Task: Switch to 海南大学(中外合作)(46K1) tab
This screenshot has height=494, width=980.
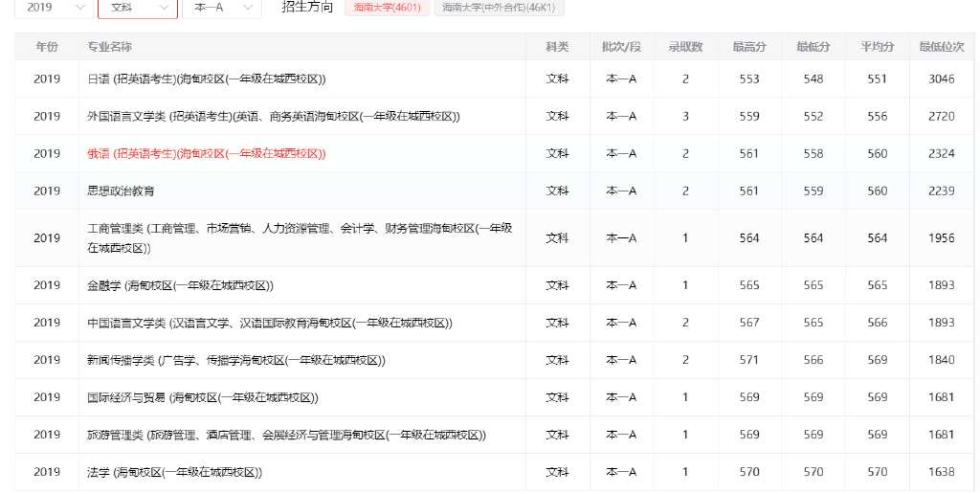Action: (499, 8)
